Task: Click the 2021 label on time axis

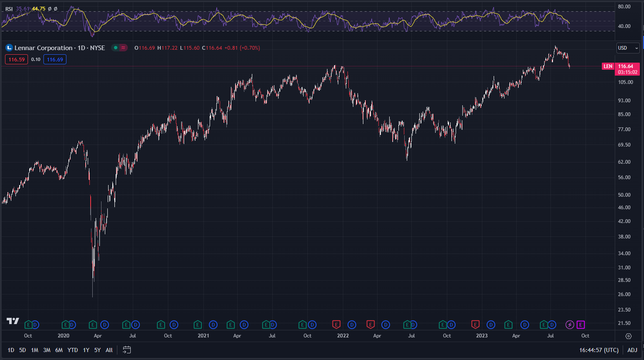Action: [x=203, y=336]
